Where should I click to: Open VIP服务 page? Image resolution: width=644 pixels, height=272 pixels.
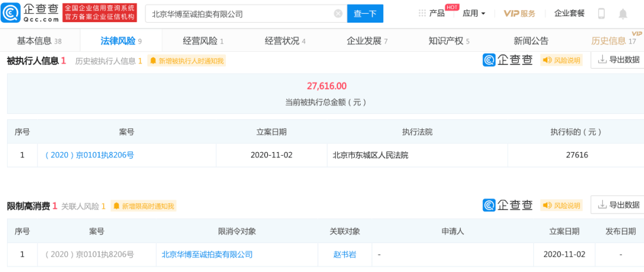point(519,13)
